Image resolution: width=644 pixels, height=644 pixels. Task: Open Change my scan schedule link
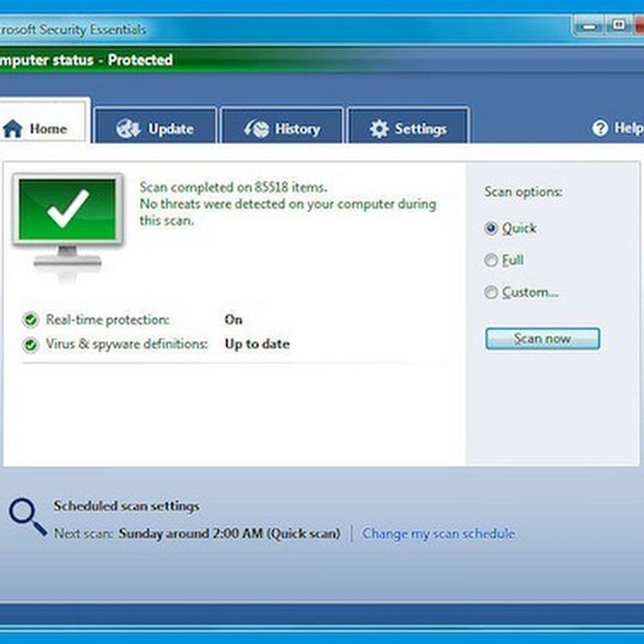(x=438, y=534)
